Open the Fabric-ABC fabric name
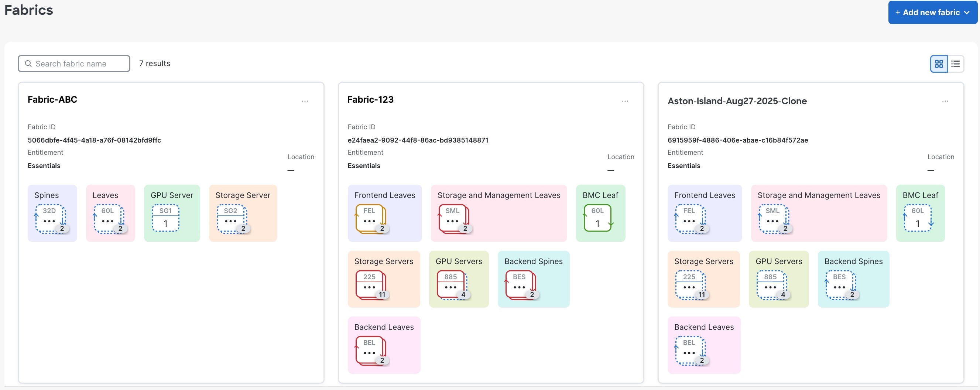Image resolution: width=980 pixels, height=390 pixels. pyautogui.click(x=52, y=99)
